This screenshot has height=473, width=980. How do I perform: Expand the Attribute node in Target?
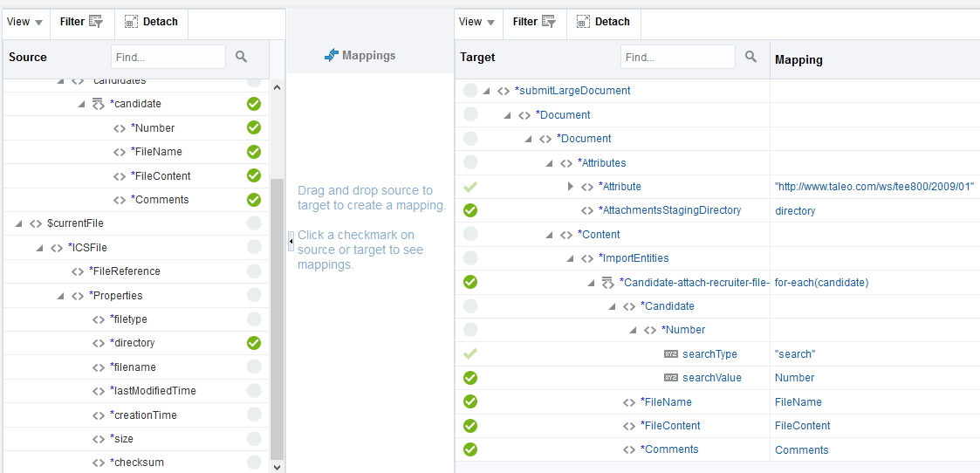click(570, 187)
